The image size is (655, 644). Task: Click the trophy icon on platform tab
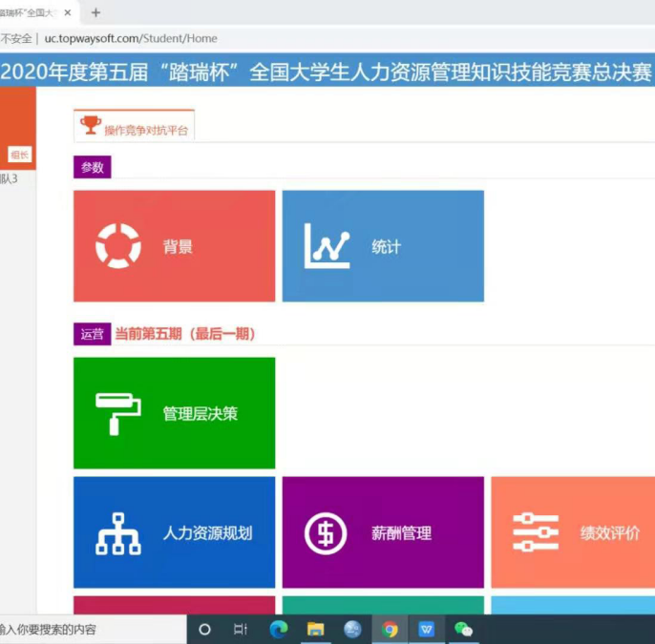point(91,125)
